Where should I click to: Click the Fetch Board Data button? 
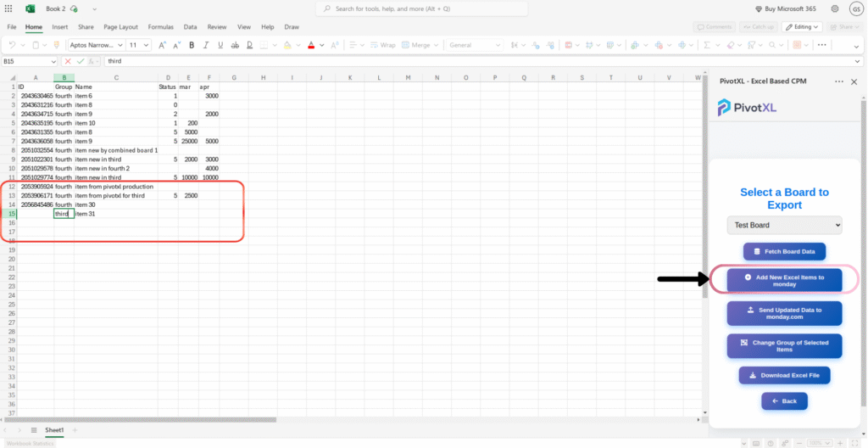click(x=784, y=251)
